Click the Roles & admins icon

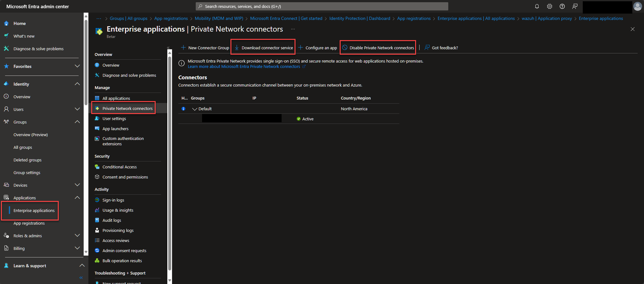tap(6, 235)
